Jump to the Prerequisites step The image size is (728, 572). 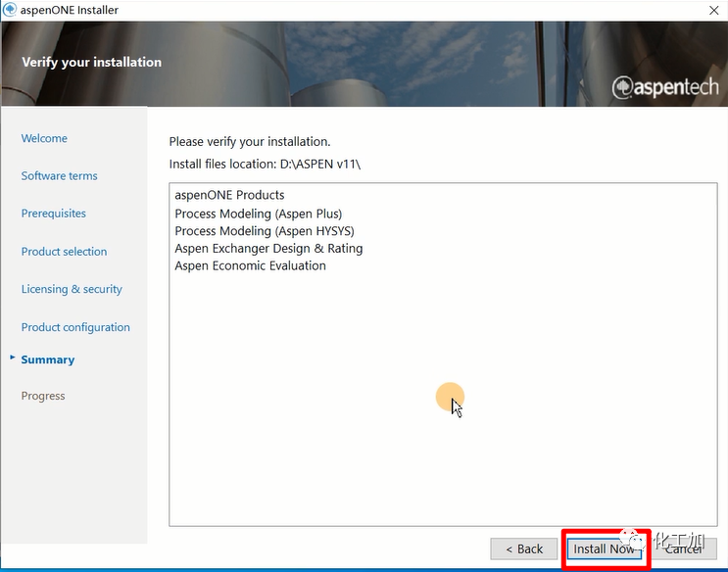point(53,213)
